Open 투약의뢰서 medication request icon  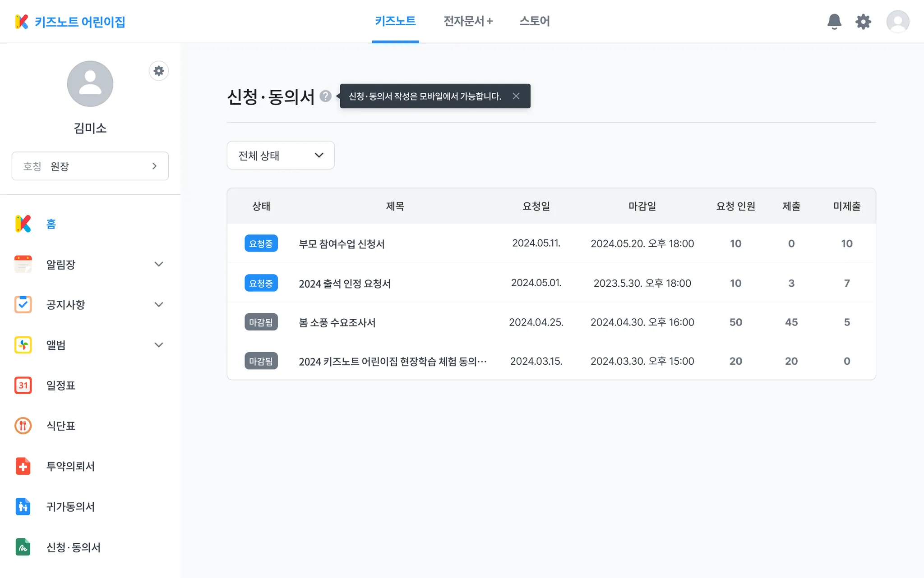[x=23, y=466]
